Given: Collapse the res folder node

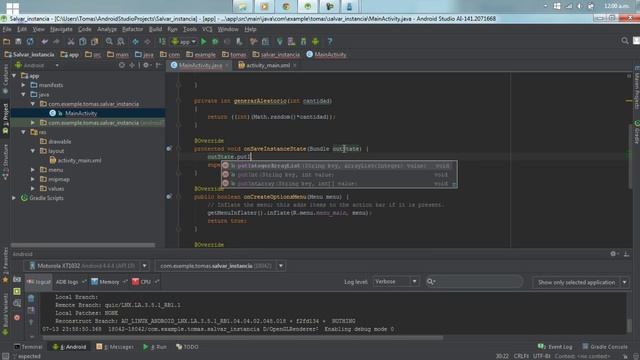Looking at the screenshot, I should [x=24, y=132].
